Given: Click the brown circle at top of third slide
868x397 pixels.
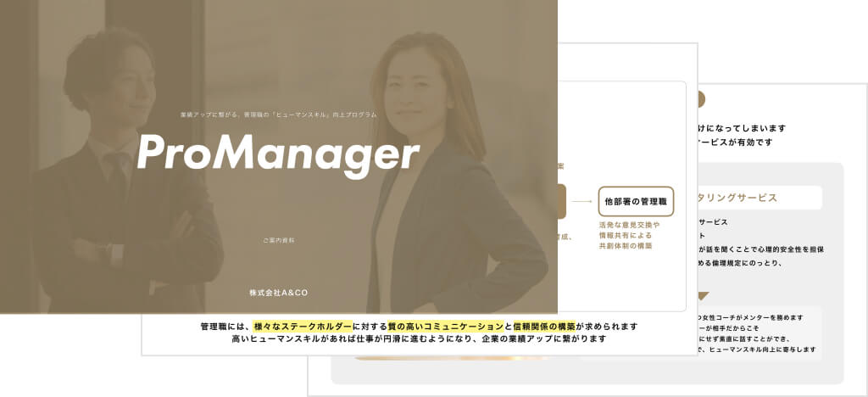Looking at the screenshot, I should [x=698, y=100].
